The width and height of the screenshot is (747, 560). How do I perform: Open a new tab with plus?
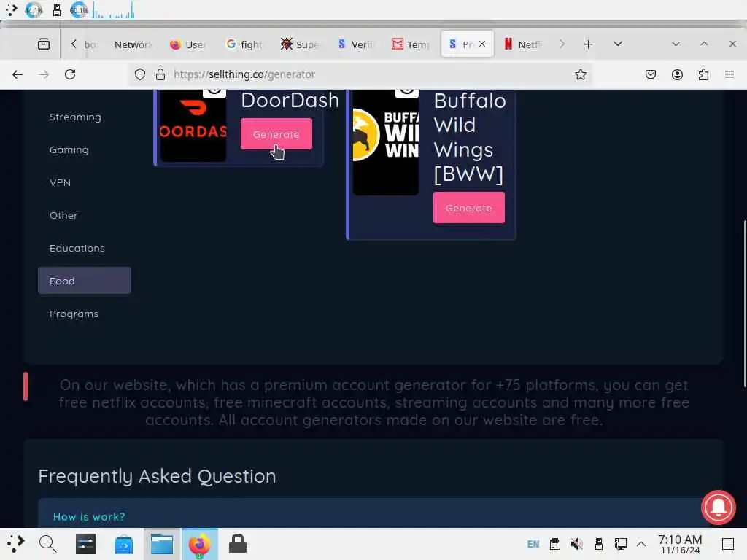point(589,44)
